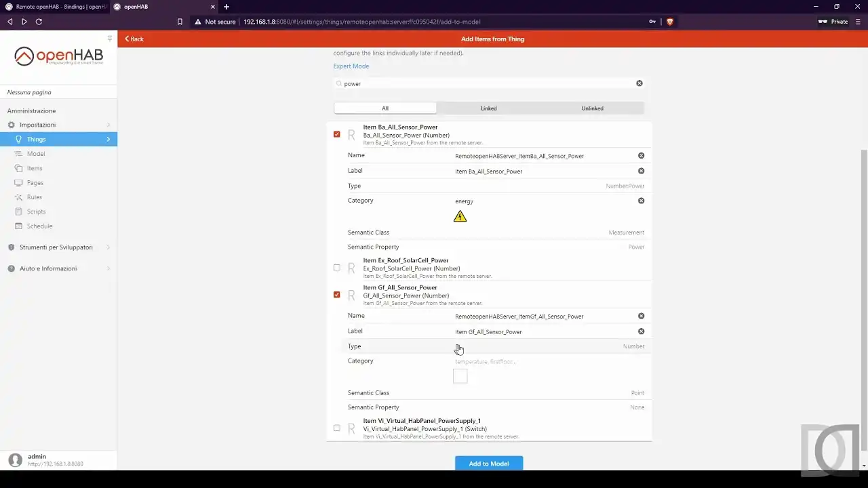This screenshot has width=868, height=488.
Task: Expand Aiuto e Informazioni section
Action: [x=58, y=268]
